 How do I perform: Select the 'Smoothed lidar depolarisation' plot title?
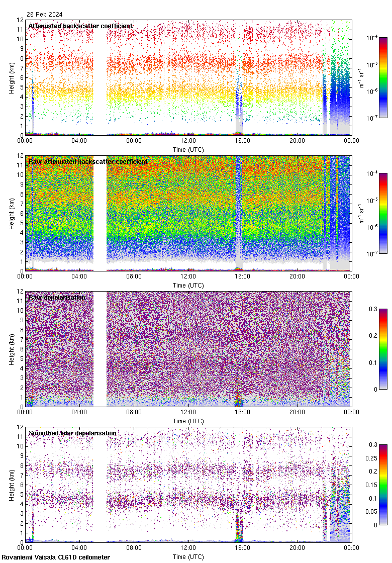click(72, 433)
